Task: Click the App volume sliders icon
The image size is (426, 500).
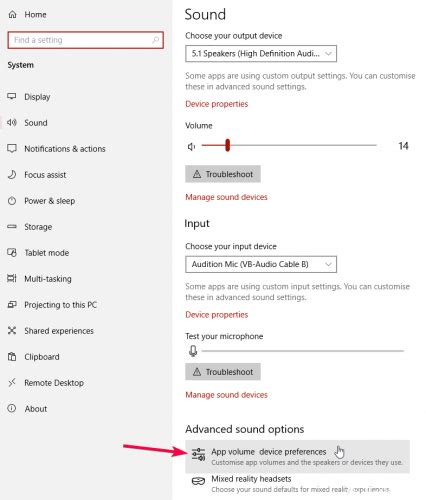Action: (x=198, y=454)
